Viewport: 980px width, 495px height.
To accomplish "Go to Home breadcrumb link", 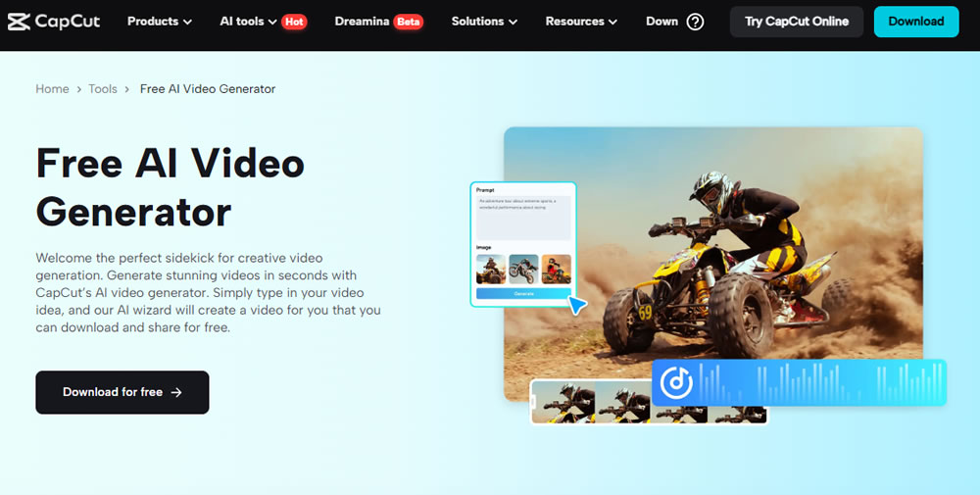I will pyautogui.click(x=53, y=89).
